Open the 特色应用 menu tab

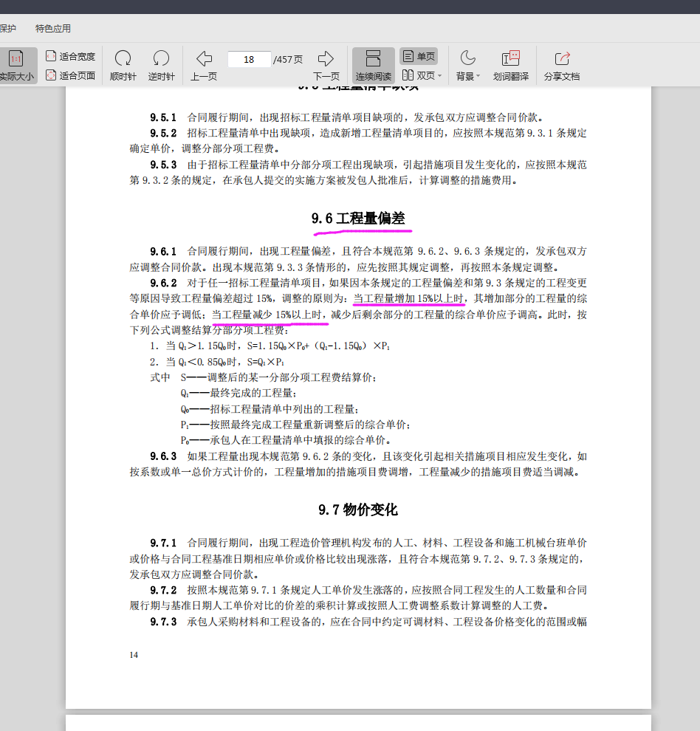coord(53,29)
